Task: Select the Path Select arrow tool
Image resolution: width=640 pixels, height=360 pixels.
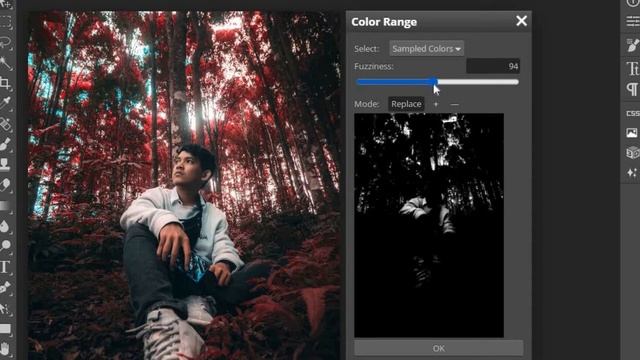Action: 5,308
